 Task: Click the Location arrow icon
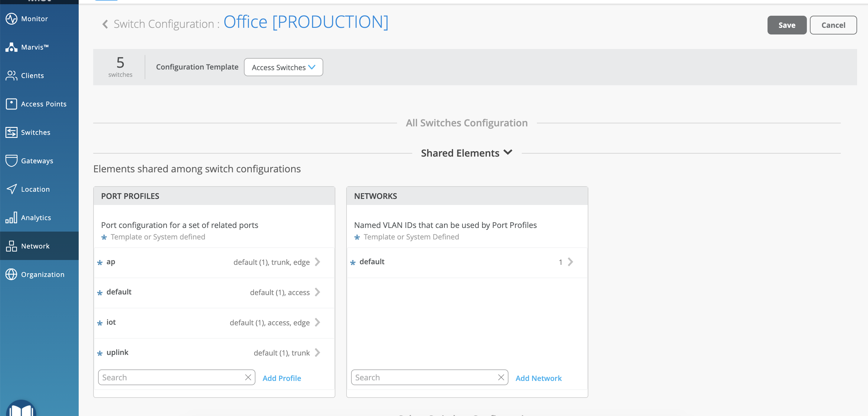pyautogui.click(x=12, y=189)
